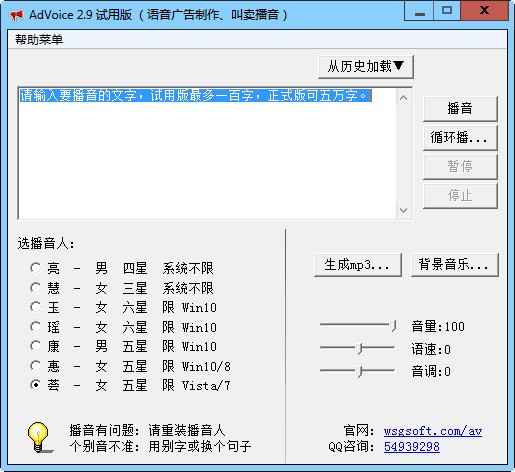The image size is (515, 472).
Task: Select voice 亮 男 四星 radio button
Action: point(35,268)
